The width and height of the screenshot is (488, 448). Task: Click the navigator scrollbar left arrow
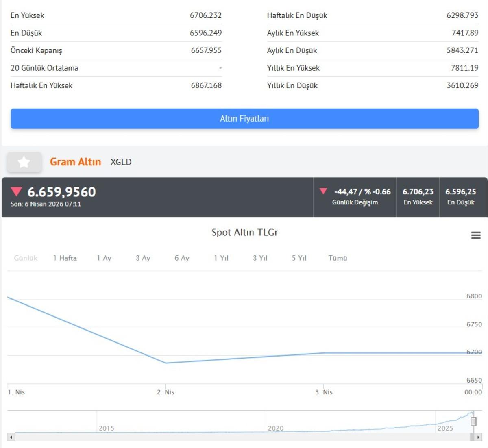(11, 437)
